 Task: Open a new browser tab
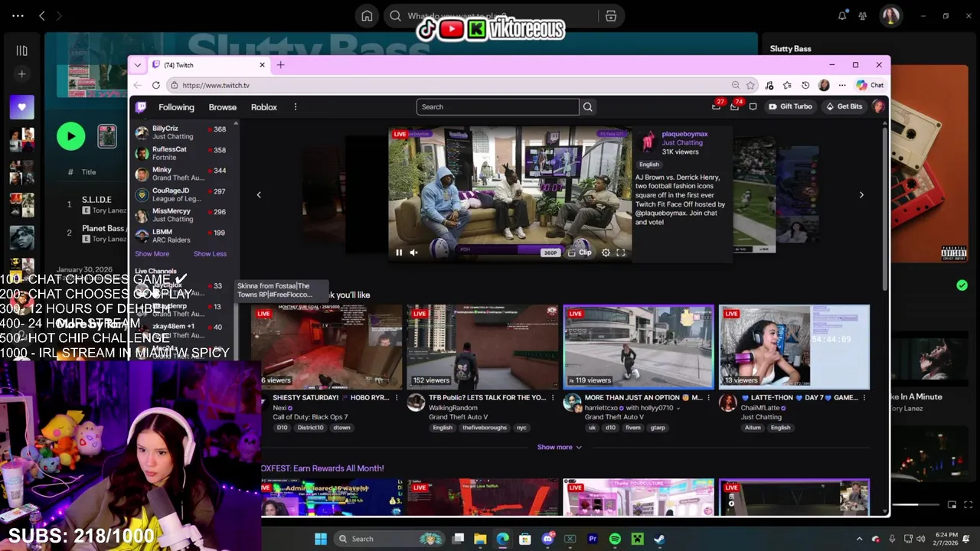coord(280,65)
